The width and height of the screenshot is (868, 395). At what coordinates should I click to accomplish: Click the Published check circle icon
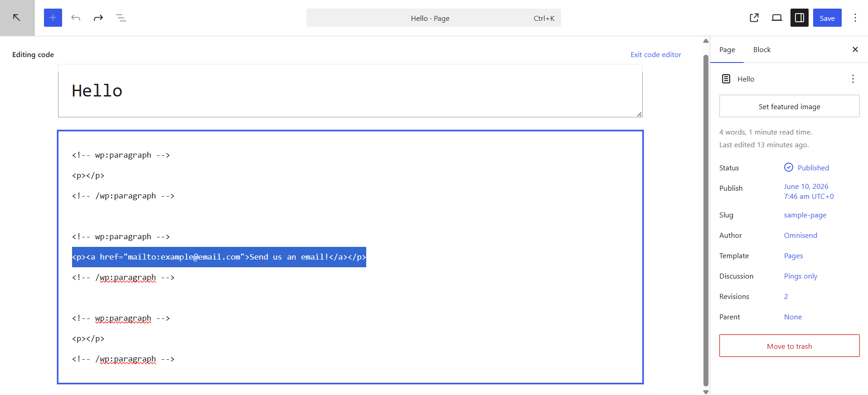click(x=789, y=167)
